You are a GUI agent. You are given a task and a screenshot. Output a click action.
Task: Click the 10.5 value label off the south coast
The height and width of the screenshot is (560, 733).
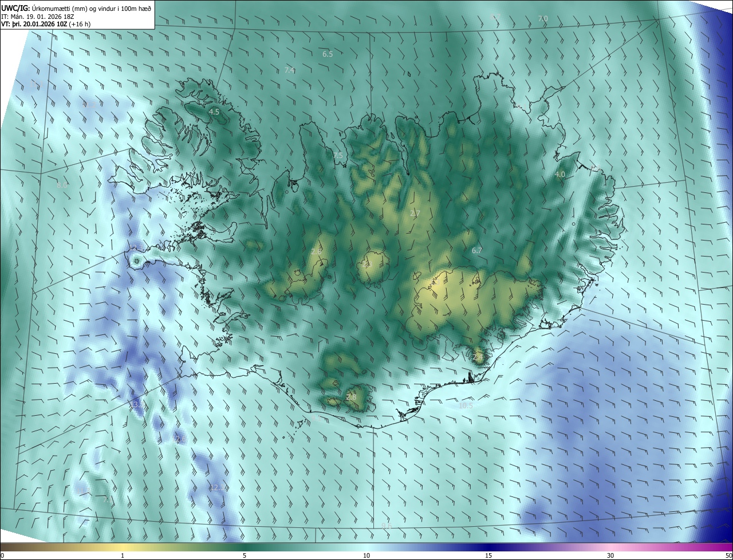point(466,406)
